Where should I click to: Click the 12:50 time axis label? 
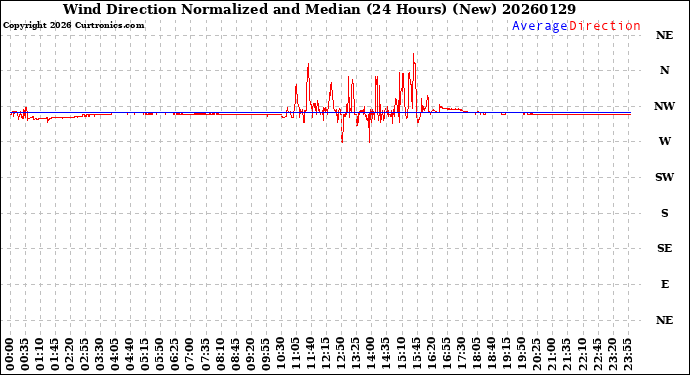click(x=341, y=355)
